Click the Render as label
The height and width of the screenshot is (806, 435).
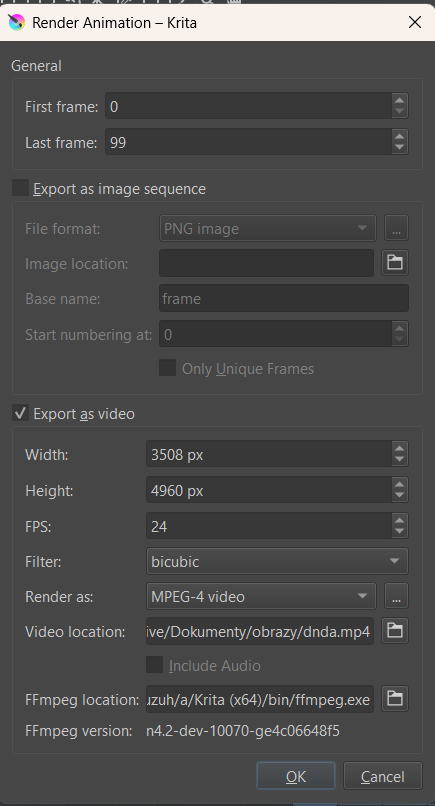tap(59, 596)
